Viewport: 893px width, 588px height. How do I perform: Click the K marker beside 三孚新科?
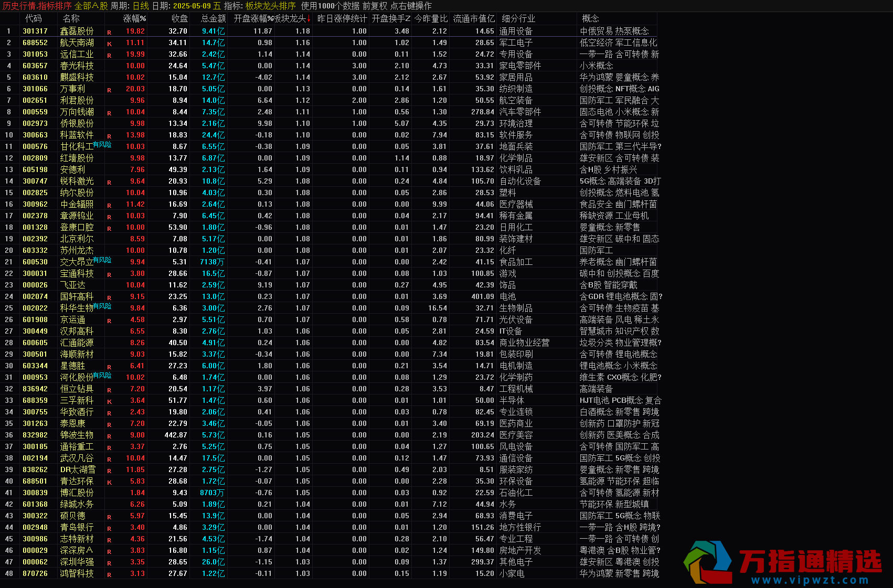point(109,402)
